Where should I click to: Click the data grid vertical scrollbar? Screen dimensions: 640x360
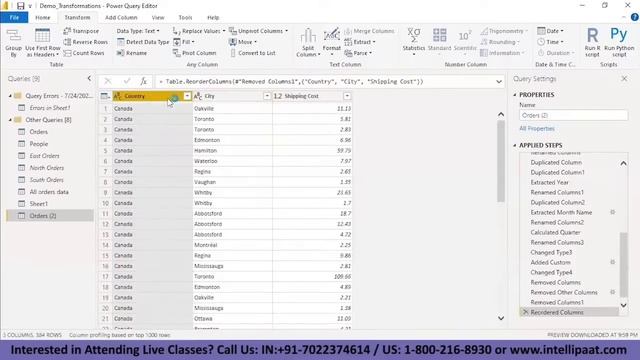coord(501,161)
